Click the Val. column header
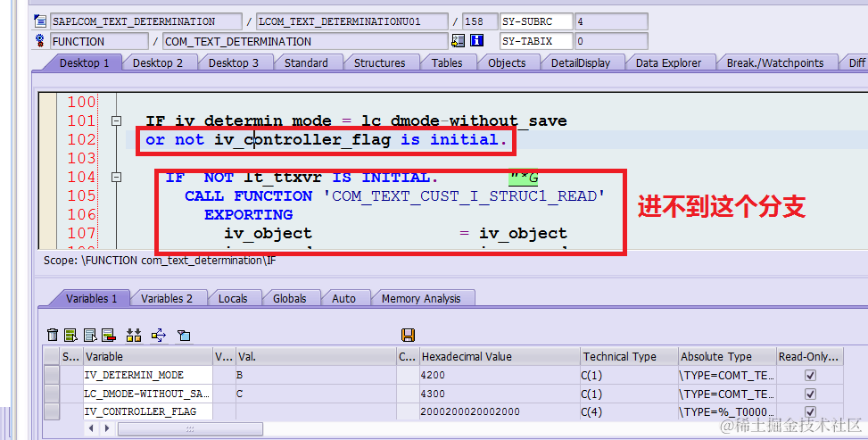Image resolution: width=868 pixels, height=440 pixels. [x=316, y=356]
